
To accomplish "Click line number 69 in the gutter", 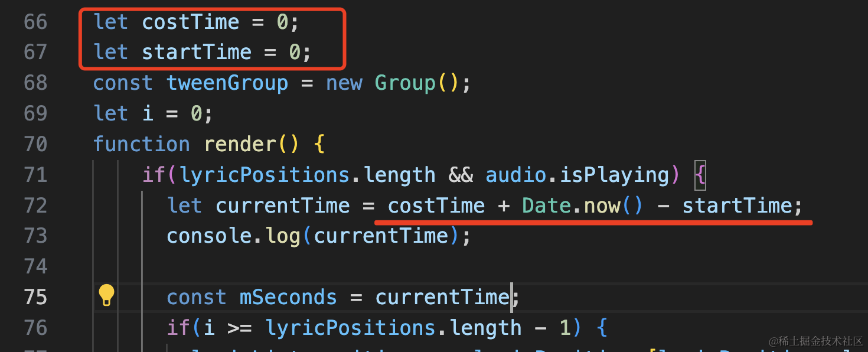I will click(35, 113).
